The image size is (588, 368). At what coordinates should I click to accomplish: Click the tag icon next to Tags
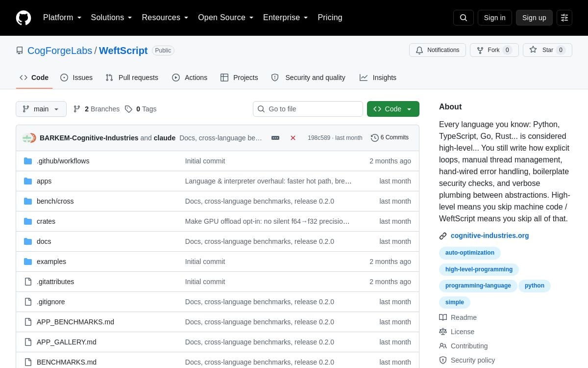tap(128, 109)
